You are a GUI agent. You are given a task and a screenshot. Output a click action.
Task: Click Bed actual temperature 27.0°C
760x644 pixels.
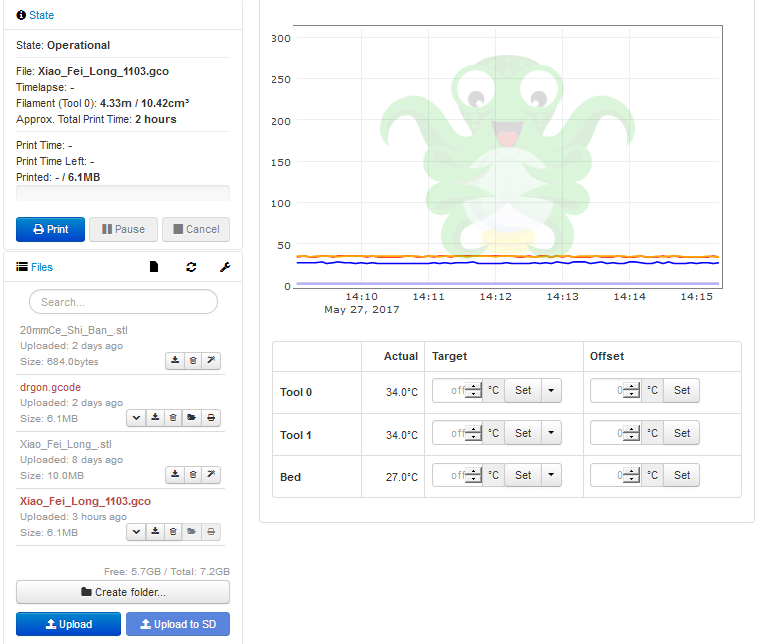point(401,477)
